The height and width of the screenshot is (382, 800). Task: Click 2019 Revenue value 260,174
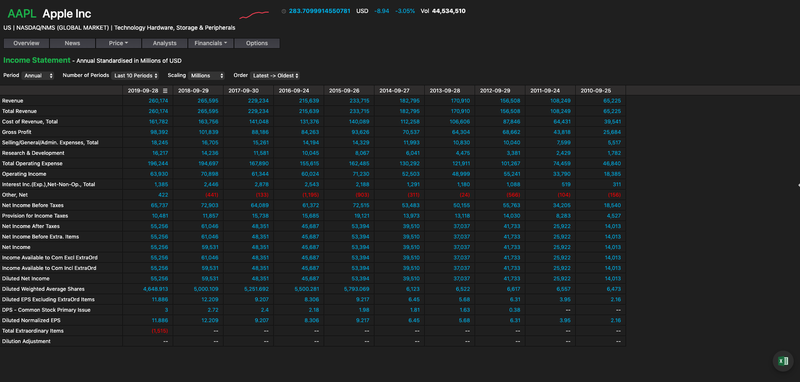point(158,100)
